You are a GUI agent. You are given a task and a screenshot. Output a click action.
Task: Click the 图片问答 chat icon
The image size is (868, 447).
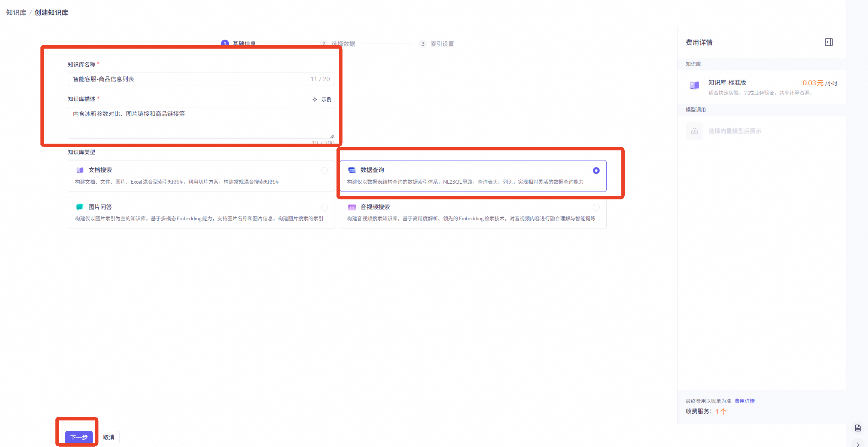pos(80,207)
